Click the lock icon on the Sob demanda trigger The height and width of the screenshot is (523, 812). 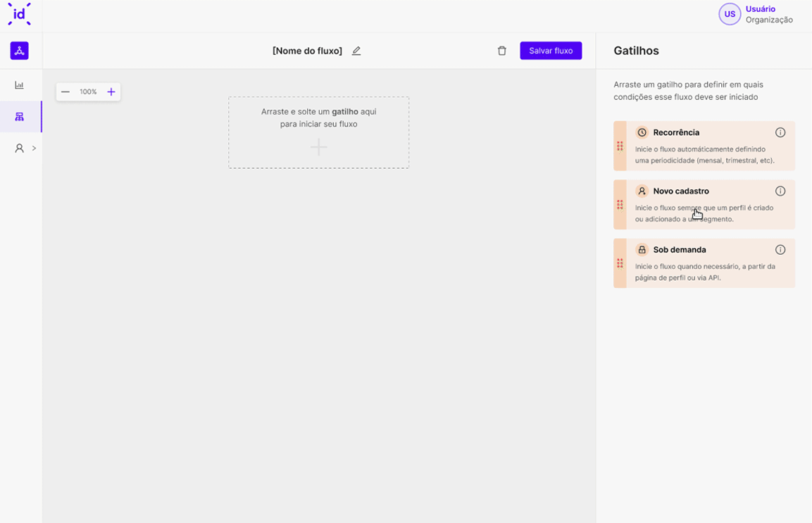click(x=642, y=249)
